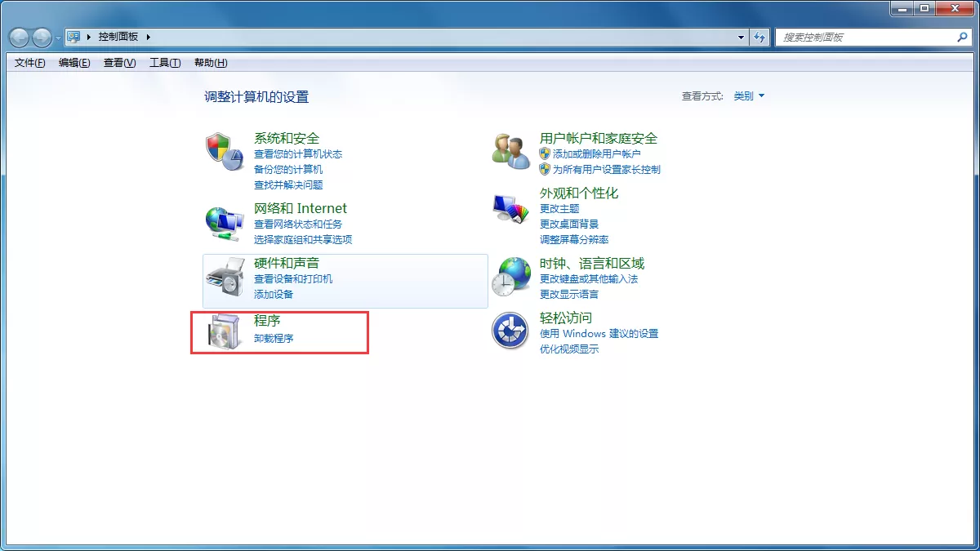Click 选择家庭组和共享选项 link
Image resolution: width=980 pixels, height=551 pixels.
click(303, 239)
